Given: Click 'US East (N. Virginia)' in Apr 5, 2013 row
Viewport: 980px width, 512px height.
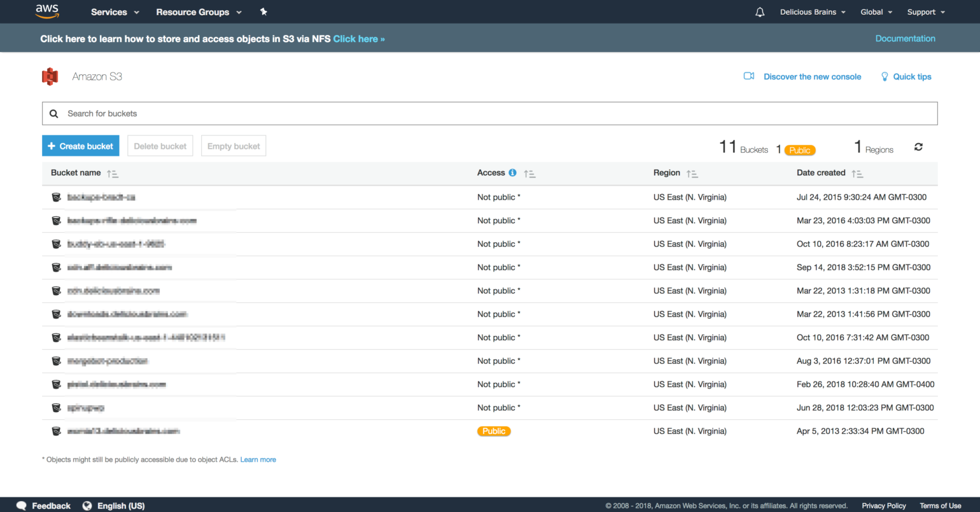Looking at the screenshot, I should click(690, 431).
